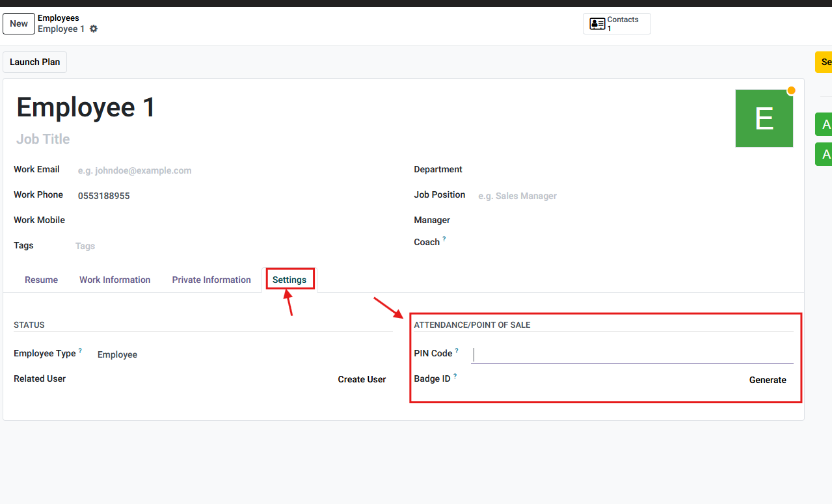Select the Private Information tab

point(211,280)
